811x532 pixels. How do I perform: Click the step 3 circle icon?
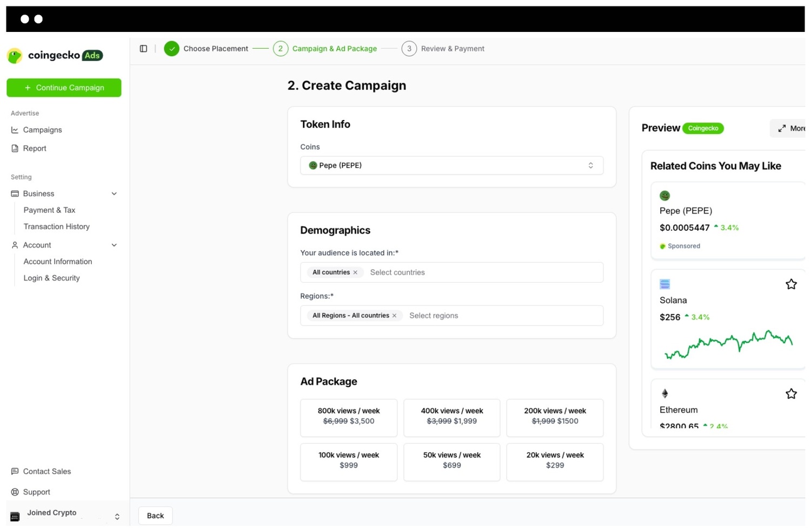coord(409,49)
